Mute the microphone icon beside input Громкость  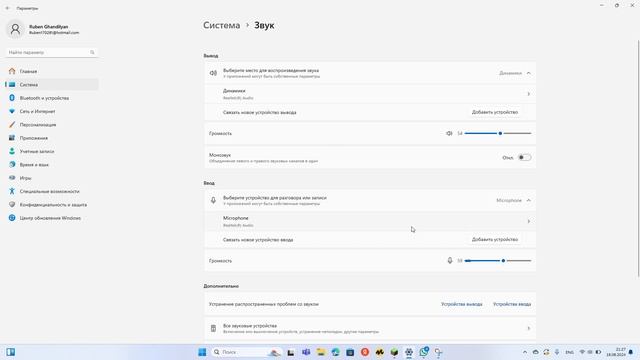(450, 260)
